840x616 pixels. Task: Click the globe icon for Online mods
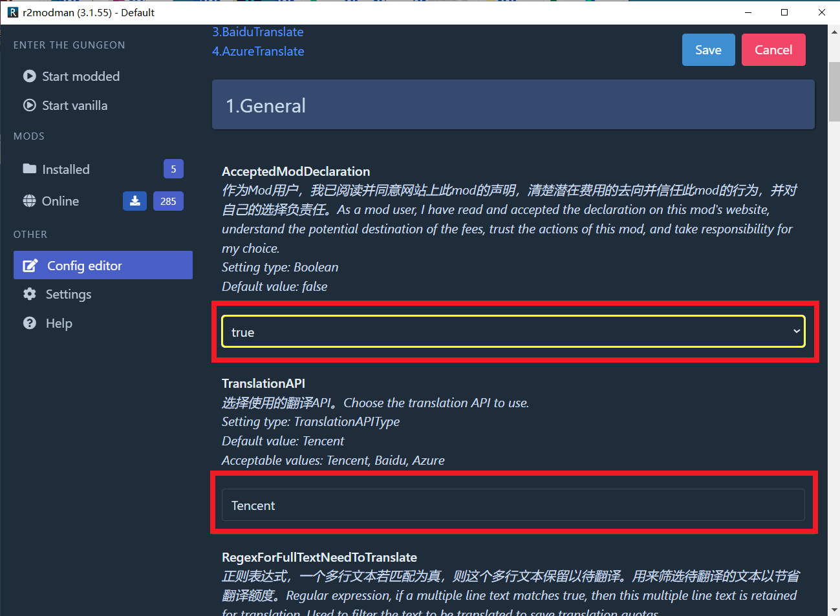[29, 201]
